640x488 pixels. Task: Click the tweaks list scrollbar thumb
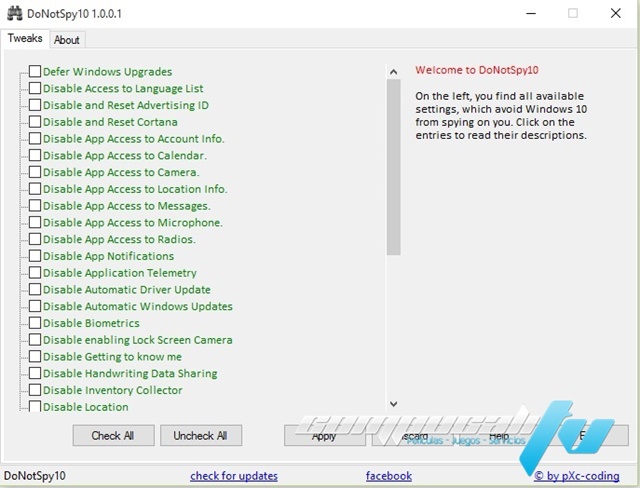[393, 167]
